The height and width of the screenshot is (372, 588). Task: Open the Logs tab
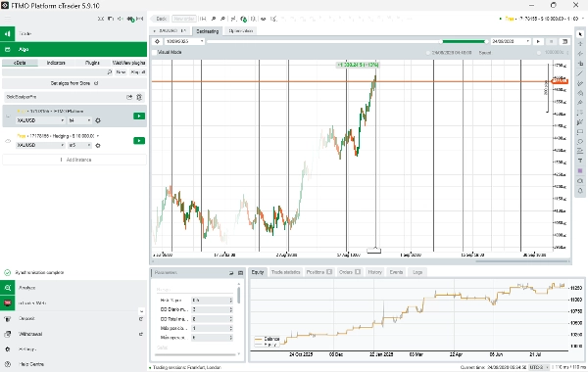417,272
